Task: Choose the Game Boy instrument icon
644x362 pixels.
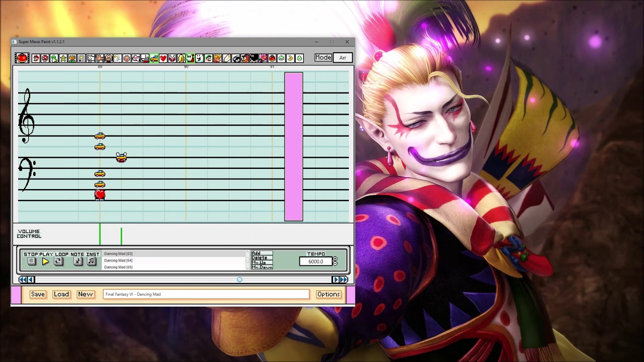Action: tap(81, 58)
